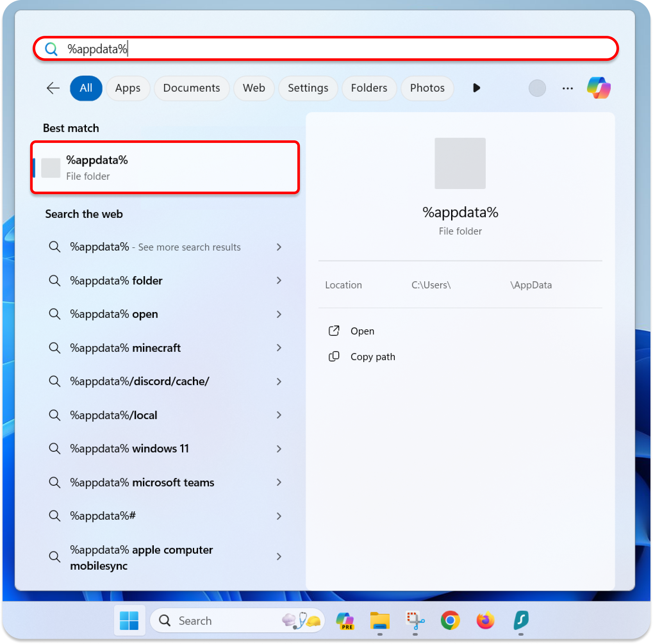Open File Explorer from the taskbar
653x644 pixels.
click(380, 621)
